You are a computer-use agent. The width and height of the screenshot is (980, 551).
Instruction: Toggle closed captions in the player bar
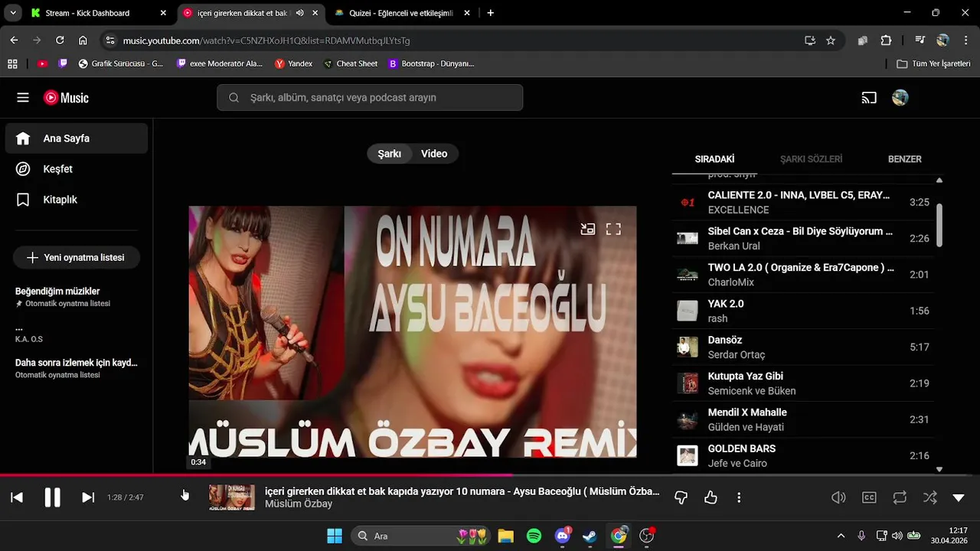click(x=869, y=497)
